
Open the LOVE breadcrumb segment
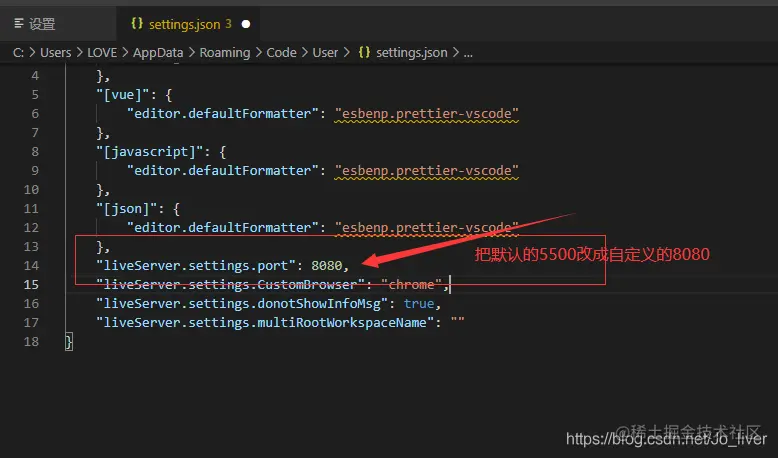(x=102, y=53)
